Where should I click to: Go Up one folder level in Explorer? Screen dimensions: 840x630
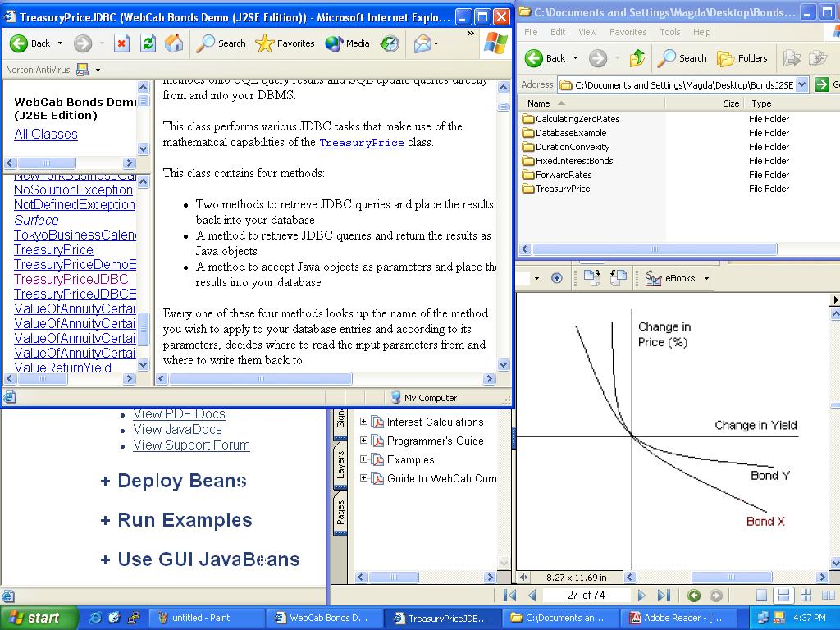[637, 58]
